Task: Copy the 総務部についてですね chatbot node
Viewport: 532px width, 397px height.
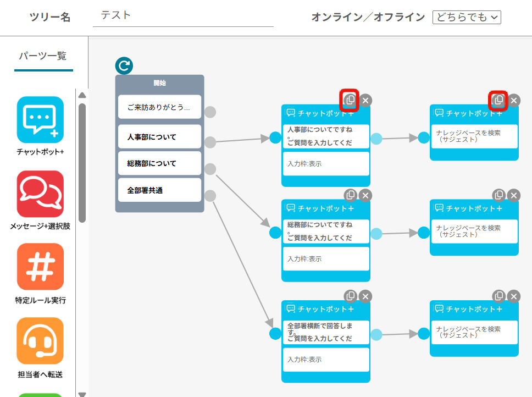Action: [x=350, y=195]
